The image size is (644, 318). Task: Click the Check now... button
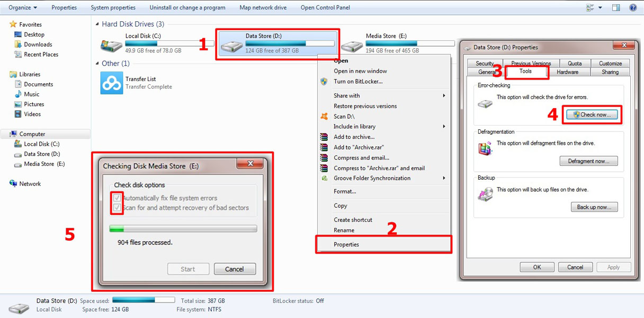[592, 114]
